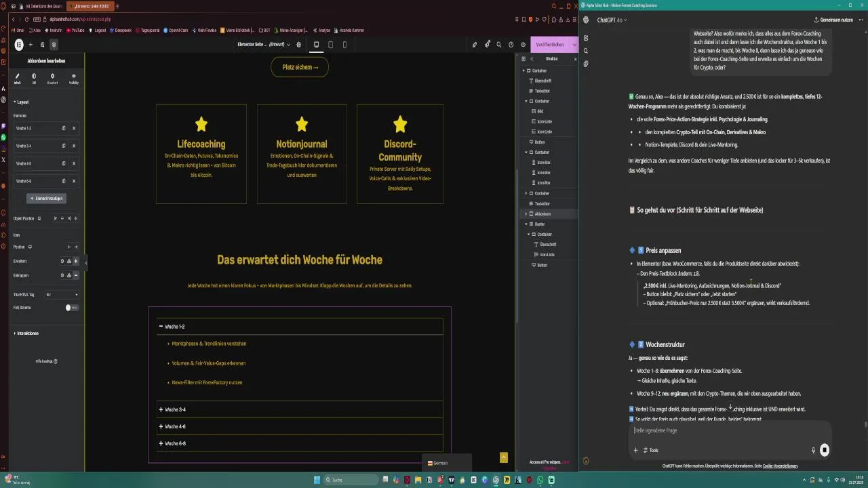The width and height of the screenshot is (868, 488).
Task: Click the microphone icon in ChatGPT input
Action: point(813,450)
